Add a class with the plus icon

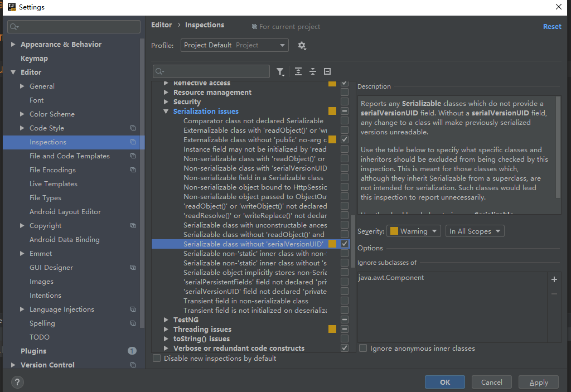coord(554,279)
